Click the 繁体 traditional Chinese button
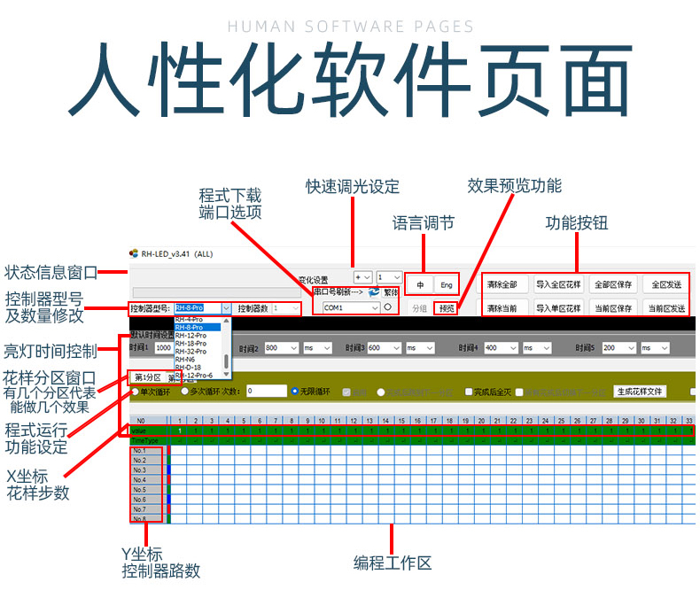 pyautogui.click(x=391, y=291)
